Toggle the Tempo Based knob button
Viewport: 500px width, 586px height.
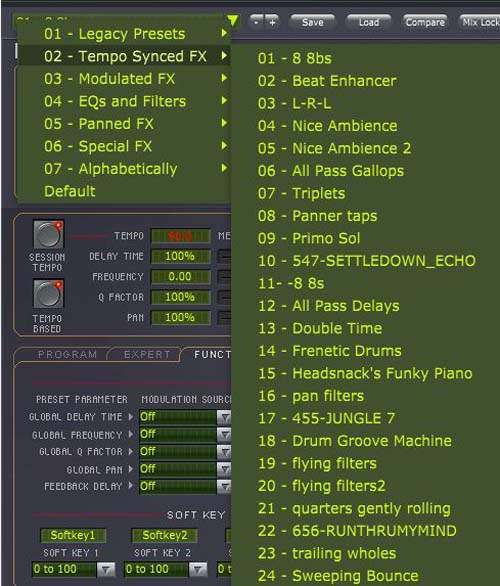(49, 293)
